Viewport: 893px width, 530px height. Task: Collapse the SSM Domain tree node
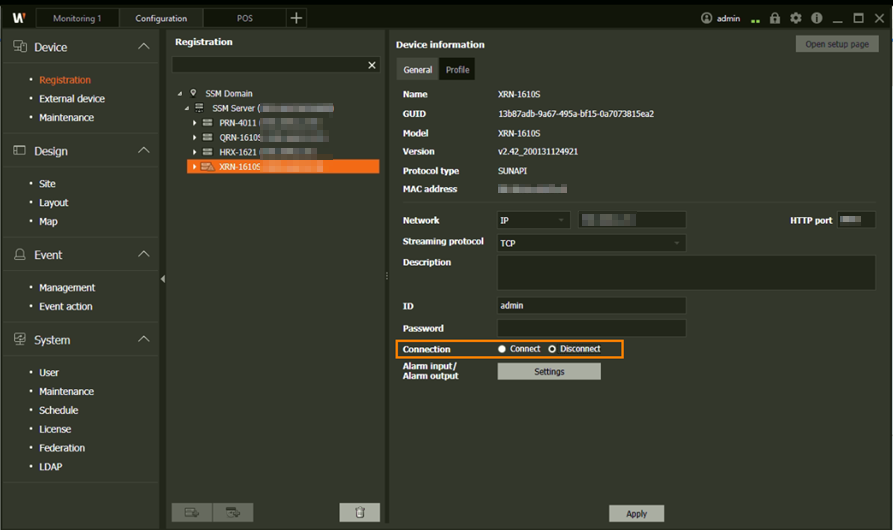point(180,93)
